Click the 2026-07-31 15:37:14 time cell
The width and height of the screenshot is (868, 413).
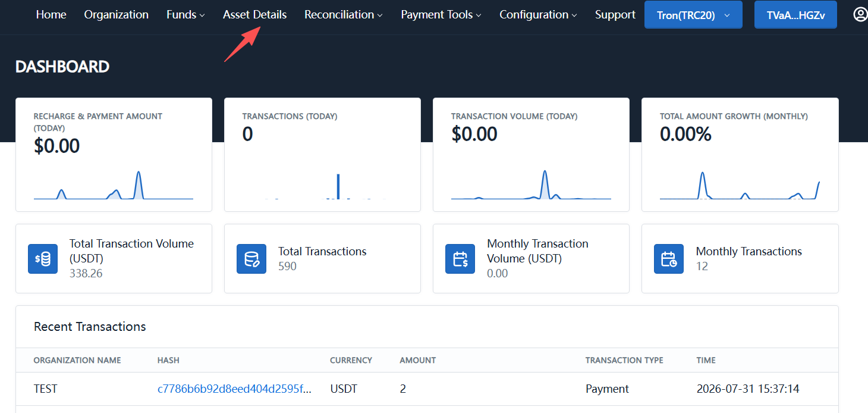pyautogui.click(x=748, y=389)
